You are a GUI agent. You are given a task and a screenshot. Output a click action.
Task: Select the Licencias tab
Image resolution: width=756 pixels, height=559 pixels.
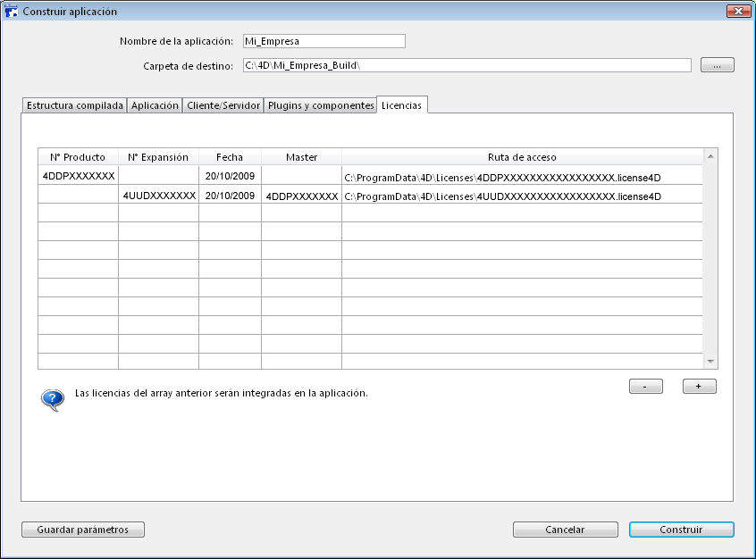pyautogui.click(x=401, y=105)
